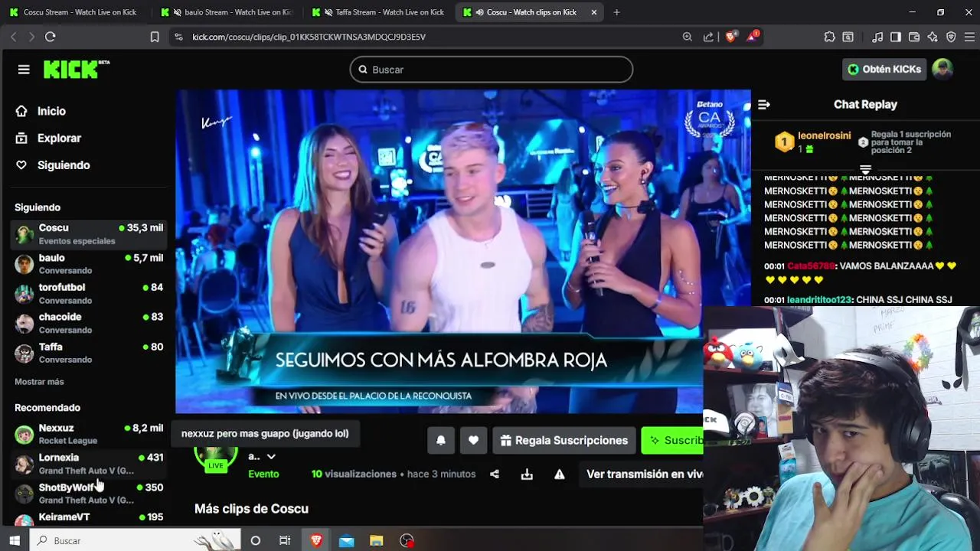The width and height of the screenshot is (980, 551).
Task: Open the music note playlist icon
Action: (x=877, y=37)
